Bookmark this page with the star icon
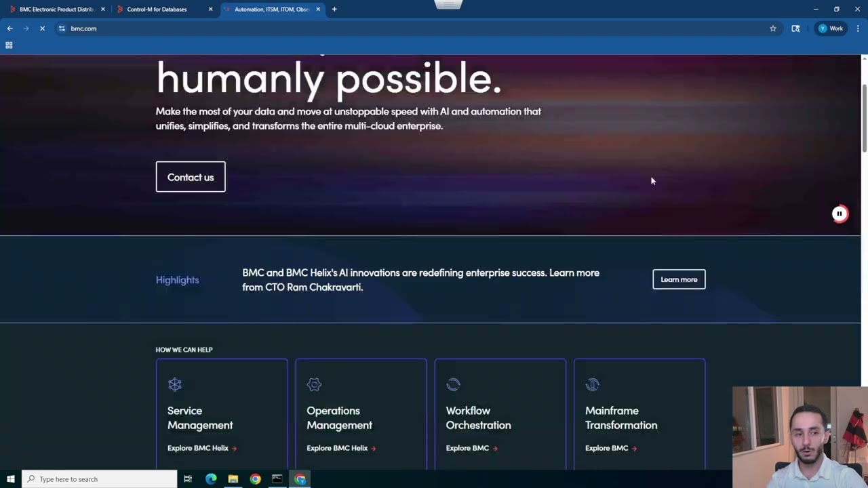 click(773, 28)
